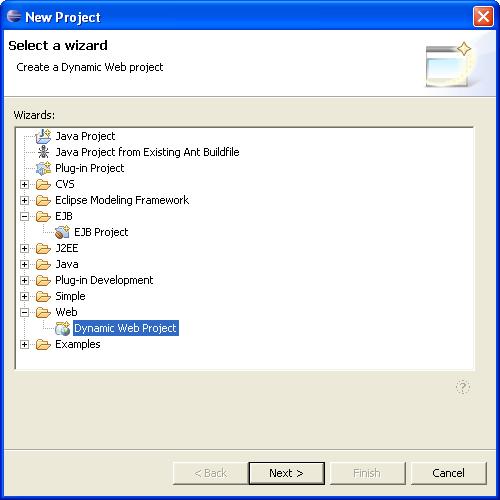This screenshot has height=500, width=500.
Task: Expand the J2EE folder
Action: click(24, 248)
